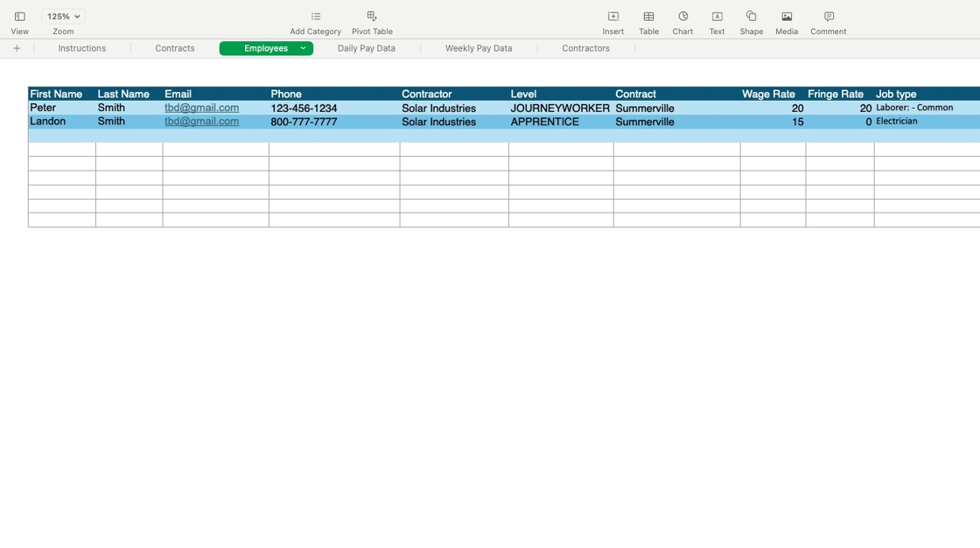980x548 pixels.
Task: Select the Contract column header
Action: [677, 94]
